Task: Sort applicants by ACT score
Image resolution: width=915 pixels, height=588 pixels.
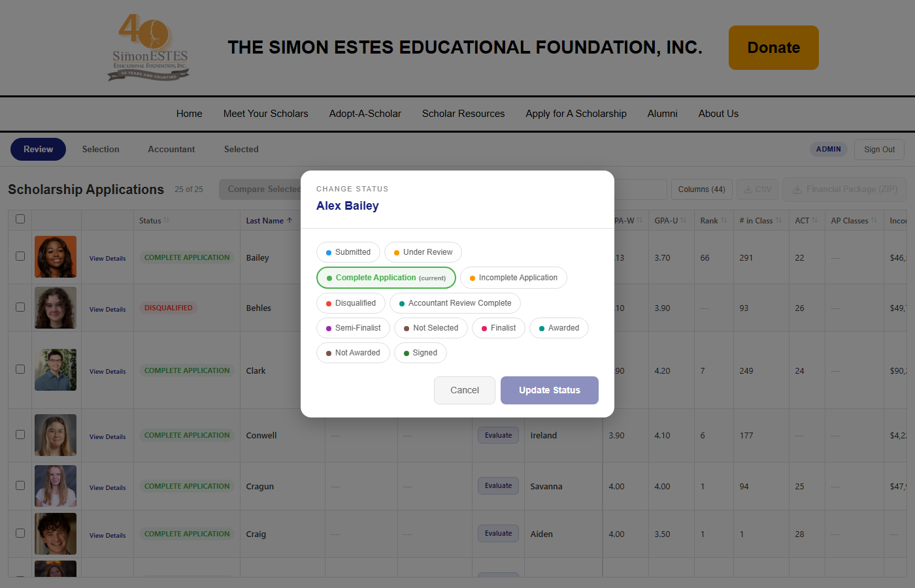Action: tap(806, 220)
